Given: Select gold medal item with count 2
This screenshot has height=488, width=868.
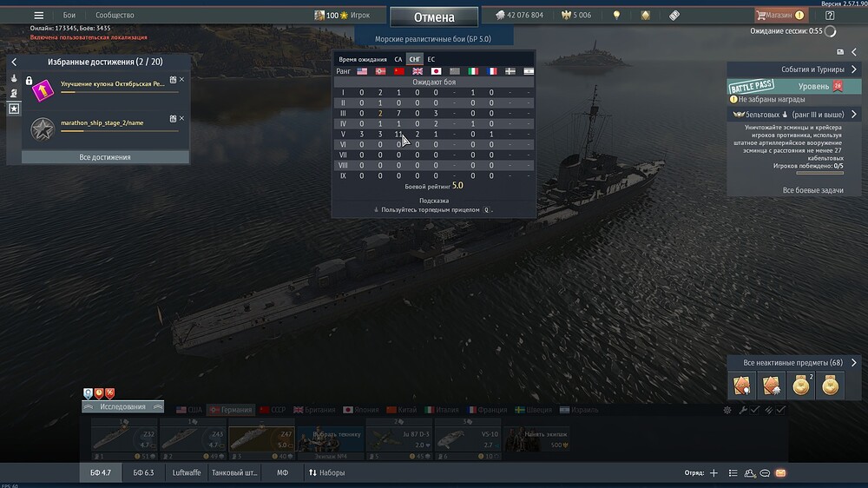Looking at the screenshot, I should [800, 386].
